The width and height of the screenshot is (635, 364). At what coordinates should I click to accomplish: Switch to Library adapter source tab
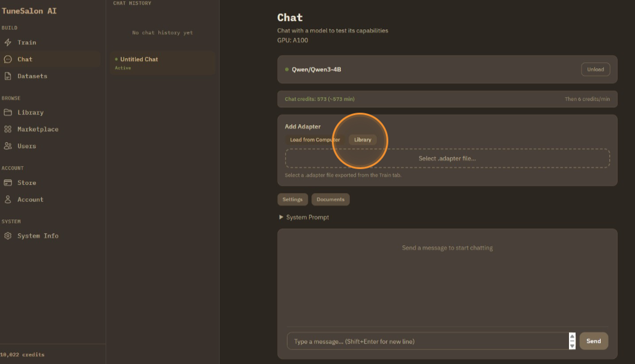click(x=363, y=140)
